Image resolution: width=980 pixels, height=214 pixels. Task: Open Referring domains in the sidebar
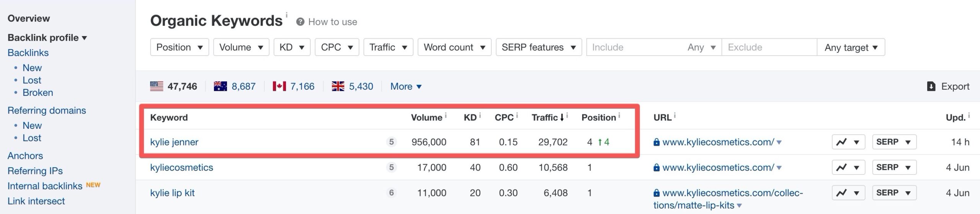pyautogui.click(x=47, y=110)
